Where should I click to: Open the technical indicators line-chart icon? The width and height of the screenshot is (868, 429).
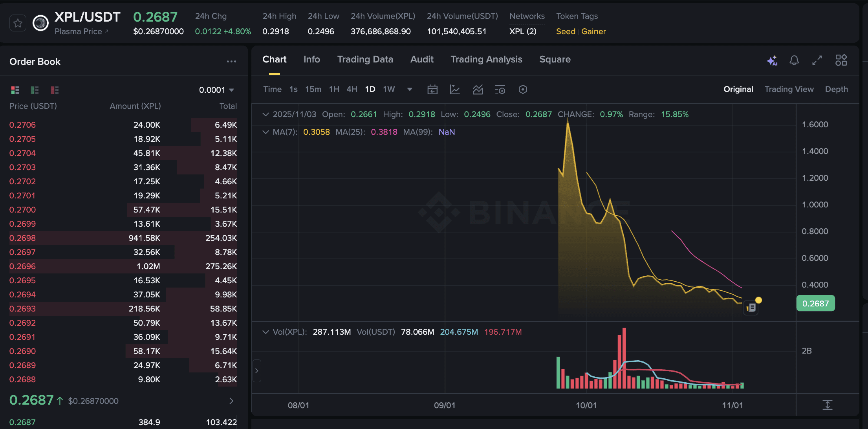tap(455, 90)
